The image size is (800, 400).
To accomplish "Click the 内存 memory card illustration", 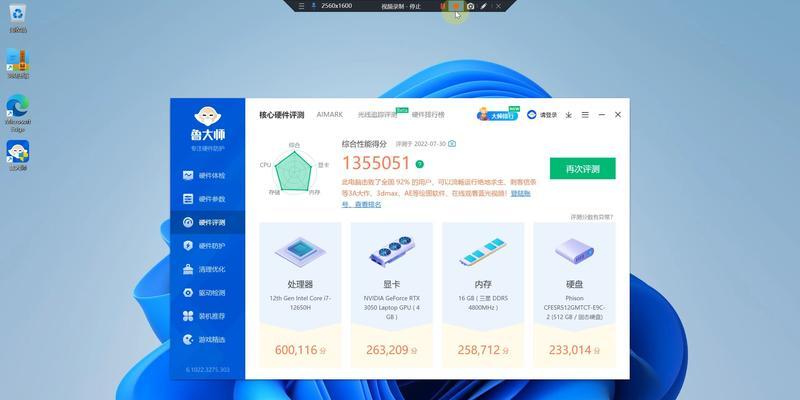I will (483, 252).
